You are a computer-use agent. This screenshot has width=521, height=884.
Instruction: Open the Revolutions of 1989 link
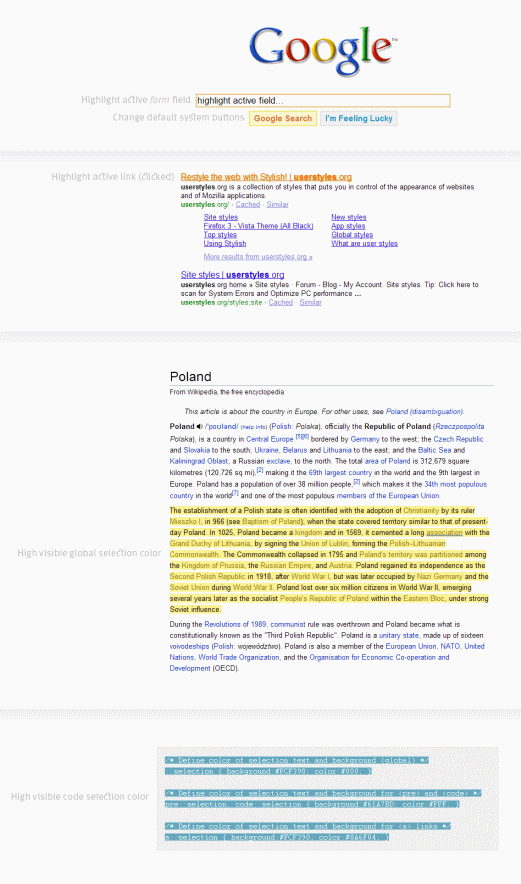(x=236, y=625)
